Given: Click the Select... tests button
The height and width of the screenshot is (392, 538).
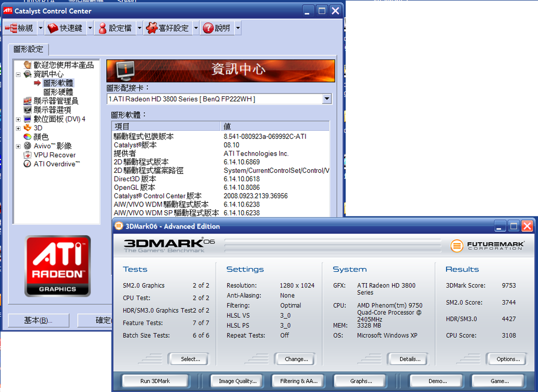Looking at the screenshot, I should (188, 359).
